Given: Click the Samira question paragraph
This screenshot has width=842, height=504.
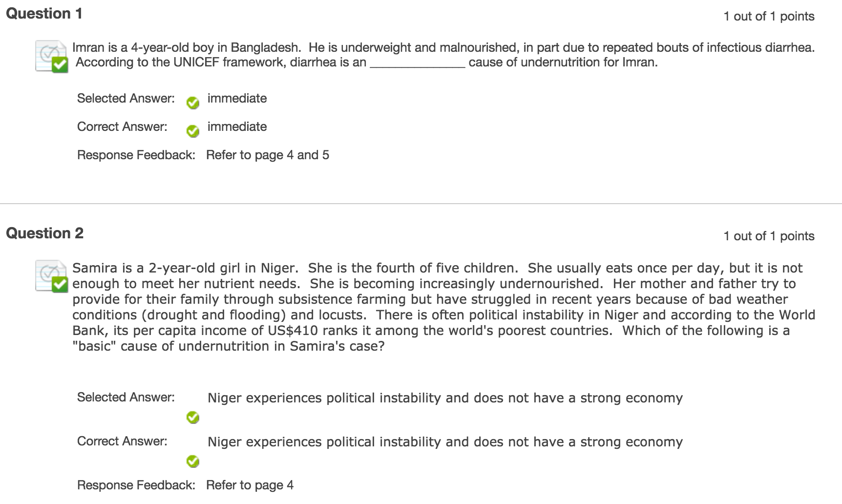Looking at the screenshot, I should coord(443,307).
